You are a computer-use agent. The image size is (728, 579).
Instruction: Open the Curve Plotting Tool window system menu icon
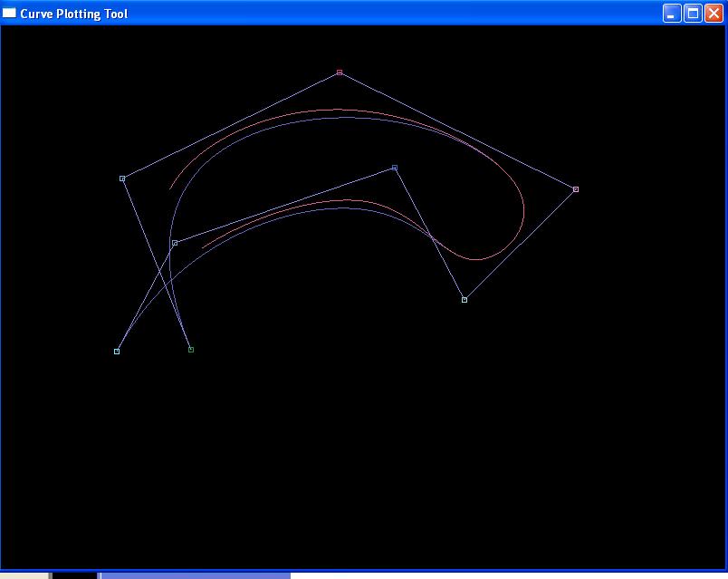click(9, 13)
